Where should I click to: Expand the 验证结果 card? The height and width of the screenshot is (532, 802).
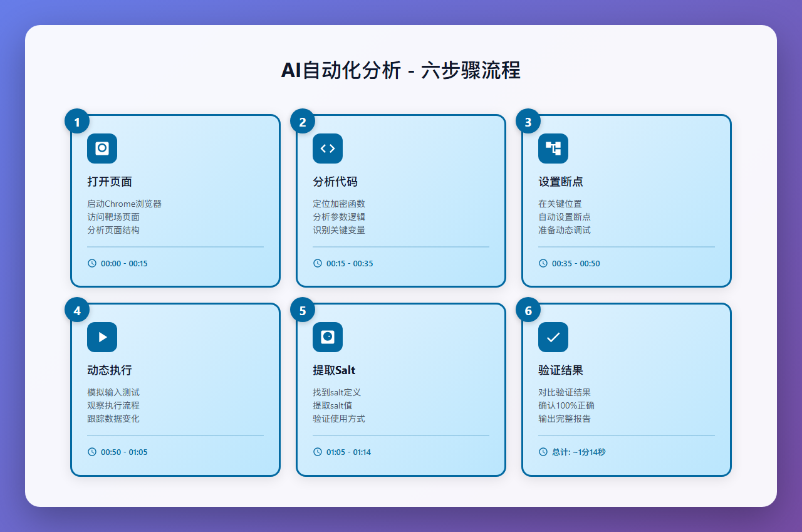pyautogui.click(x=626, y=389)
